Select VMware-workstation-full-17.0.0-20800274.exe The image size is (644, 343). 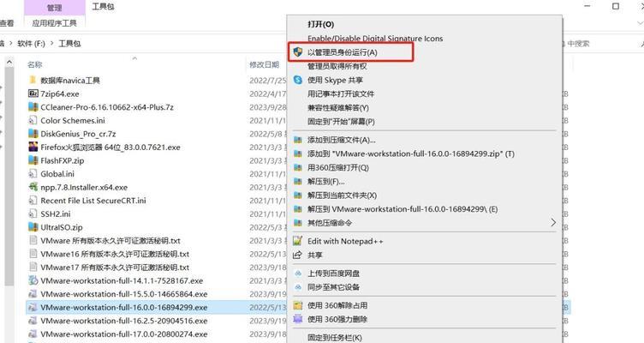tap(124, 334)
